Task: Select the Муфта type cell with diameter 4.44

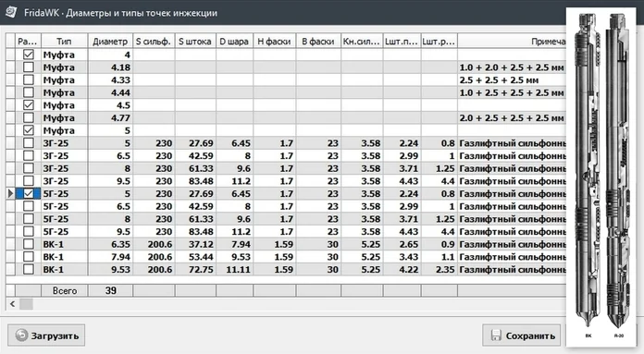Action: click(65, 92)
